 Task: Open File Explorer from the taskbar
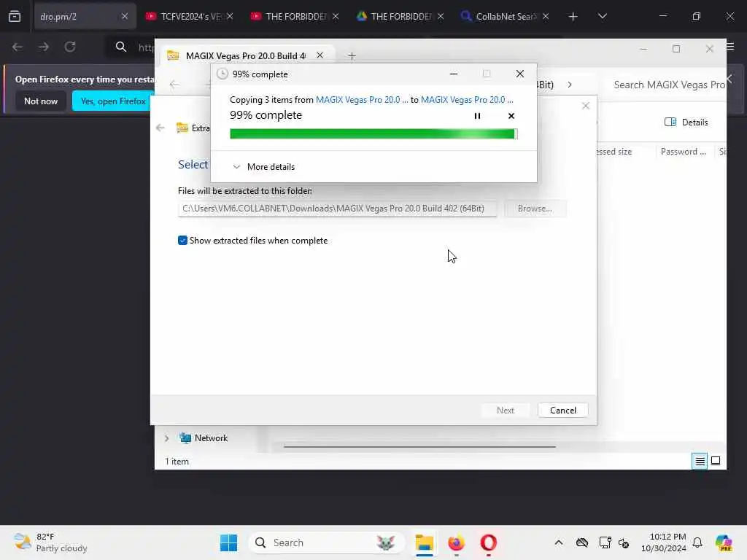pos(424,542)
